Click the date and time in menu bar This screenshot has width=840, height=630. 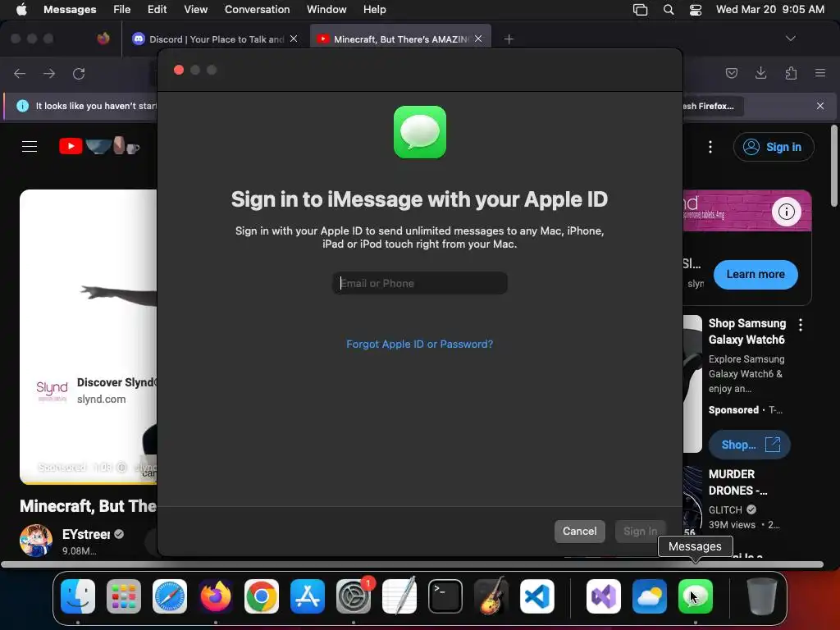(x=769, y=10)
